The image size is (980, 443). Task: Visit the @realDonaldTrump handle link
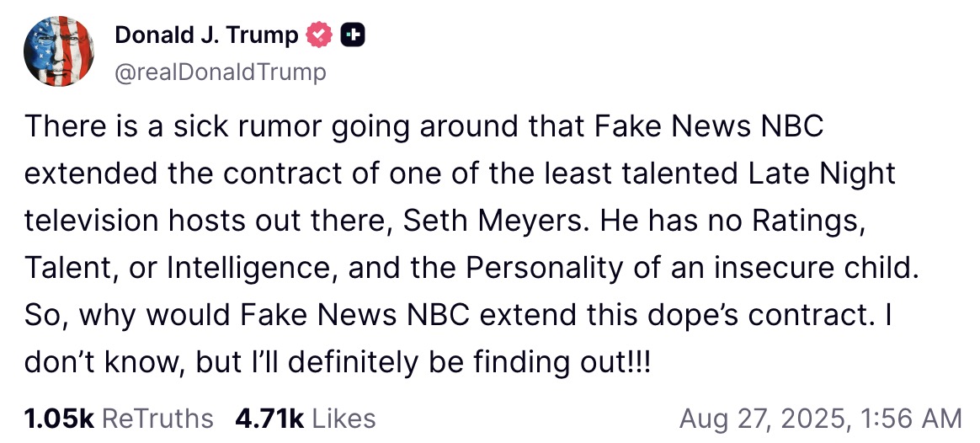pos(221,72)
